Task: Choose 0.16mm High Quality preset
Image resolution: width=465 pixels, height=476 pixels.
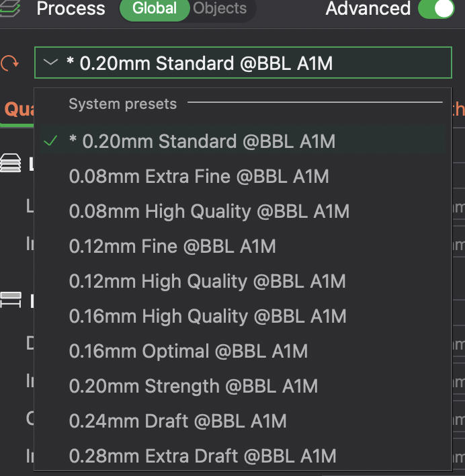Action: 208,316
